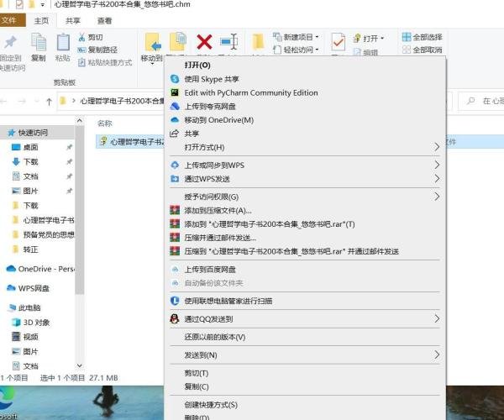The image size is (504, 420).
Task: Click 全部取消 button in ribbon
Action: (x=422, y=50)
